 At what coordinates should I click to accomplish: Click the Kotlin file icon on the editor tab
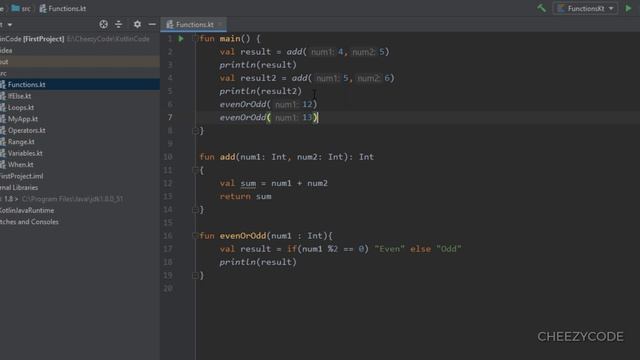[x=169, y=24]
